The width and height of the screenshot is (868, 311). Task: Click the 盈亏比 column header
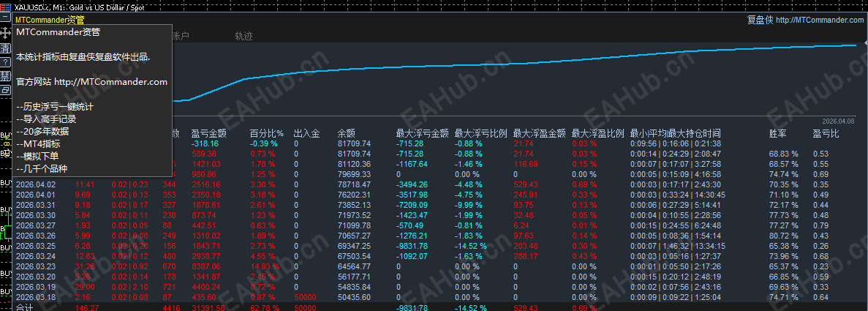click(826, 134)
